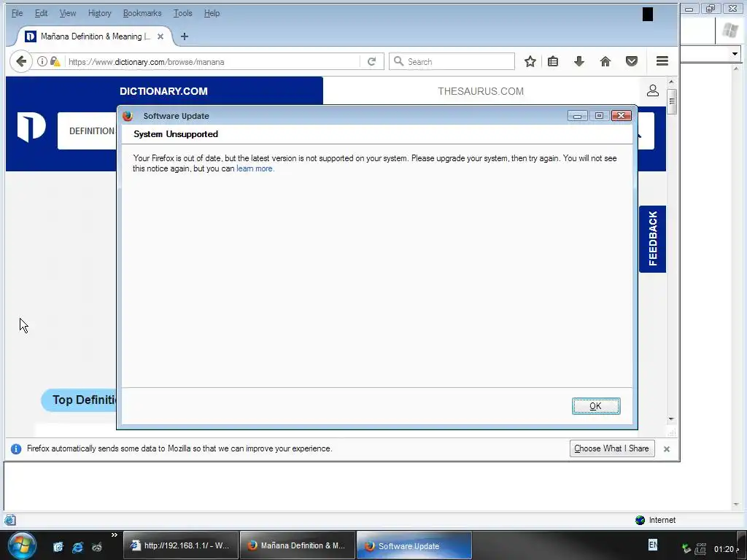
Task: Click the network tray icon
Action: [686, 548]
